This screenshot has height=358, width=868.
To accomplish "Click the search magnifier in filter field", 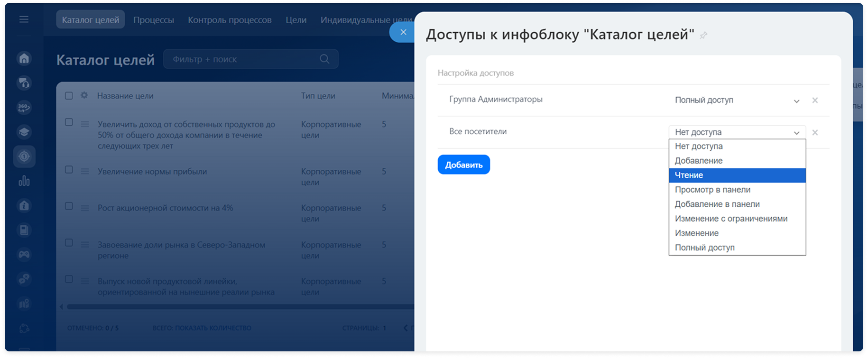I will click(324, 59).
